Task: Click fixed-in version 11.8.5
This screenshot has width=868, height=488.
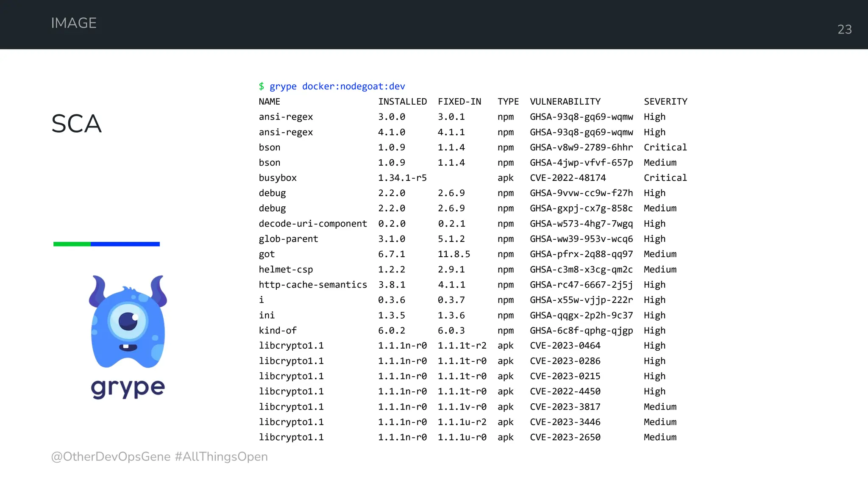Action: point(454,254)
